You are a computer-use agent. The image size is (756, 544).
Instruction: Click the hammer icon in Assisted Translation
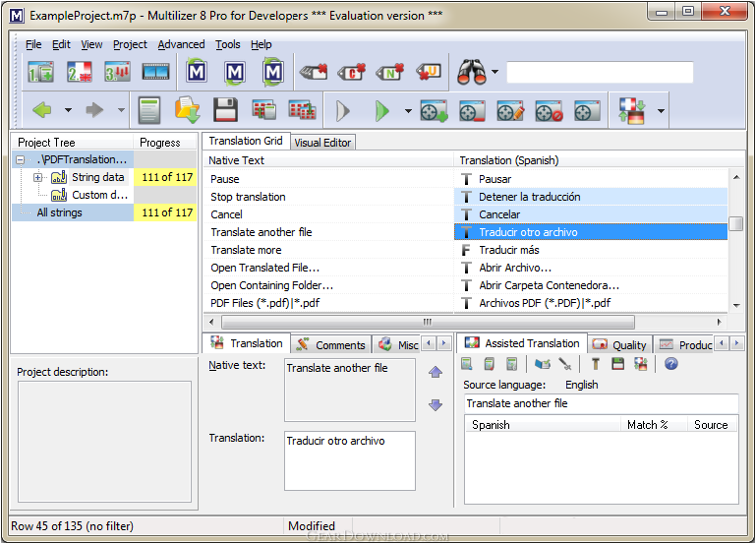pyautogui.click(x=596, y=364)
